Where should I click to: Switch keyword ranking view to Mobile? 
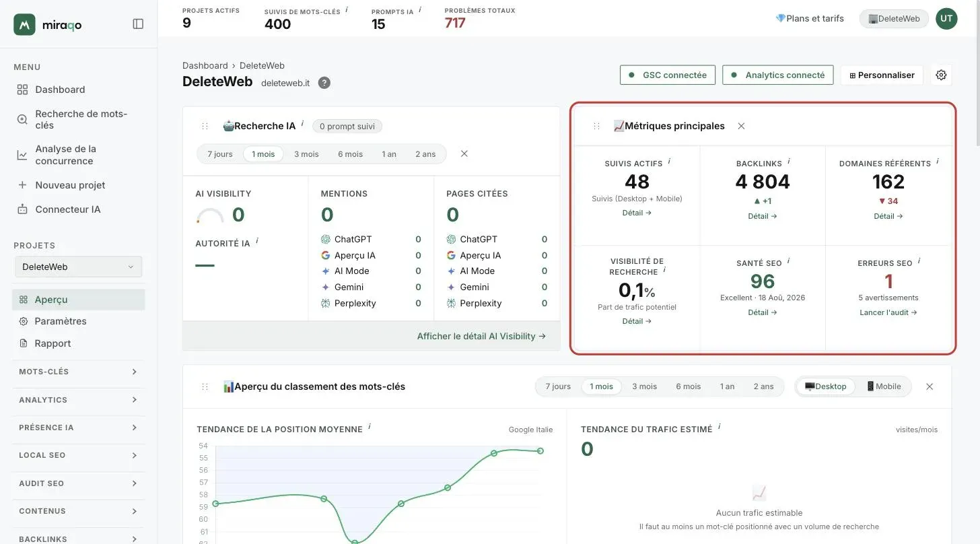click(883, 386)
